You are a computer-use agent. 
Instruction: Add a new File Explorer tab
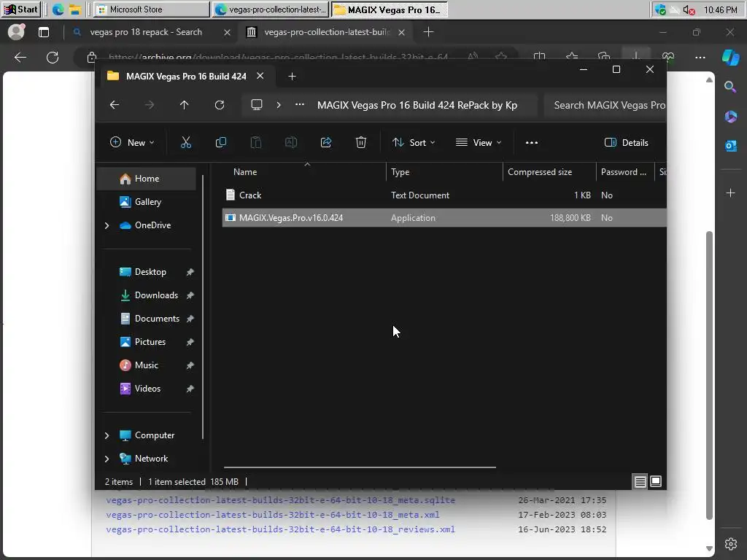pyautogui.click(x=292, y=76)
